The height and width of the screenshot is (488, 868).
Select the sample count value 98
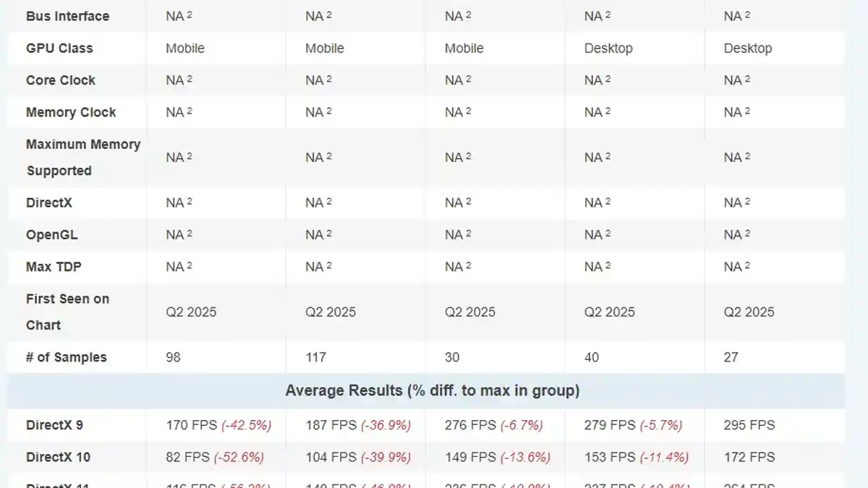pos(173,357)
